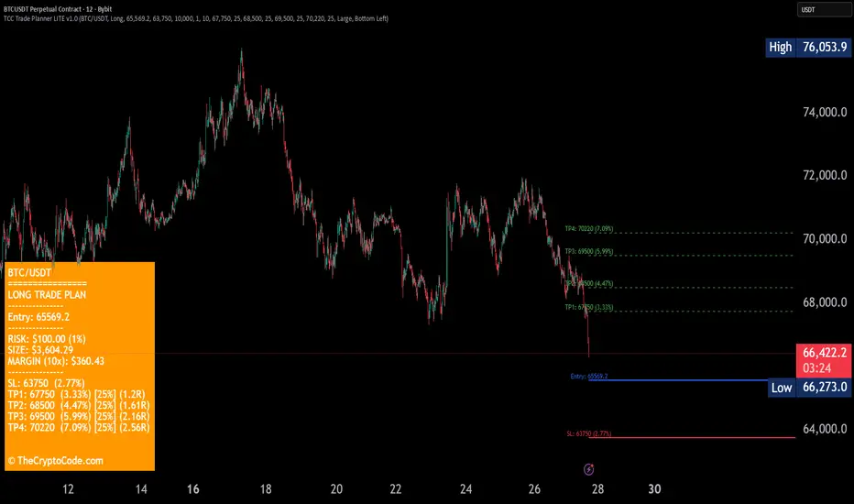Click the TP2: 68500 (1.61R) table row

(79, 405)
